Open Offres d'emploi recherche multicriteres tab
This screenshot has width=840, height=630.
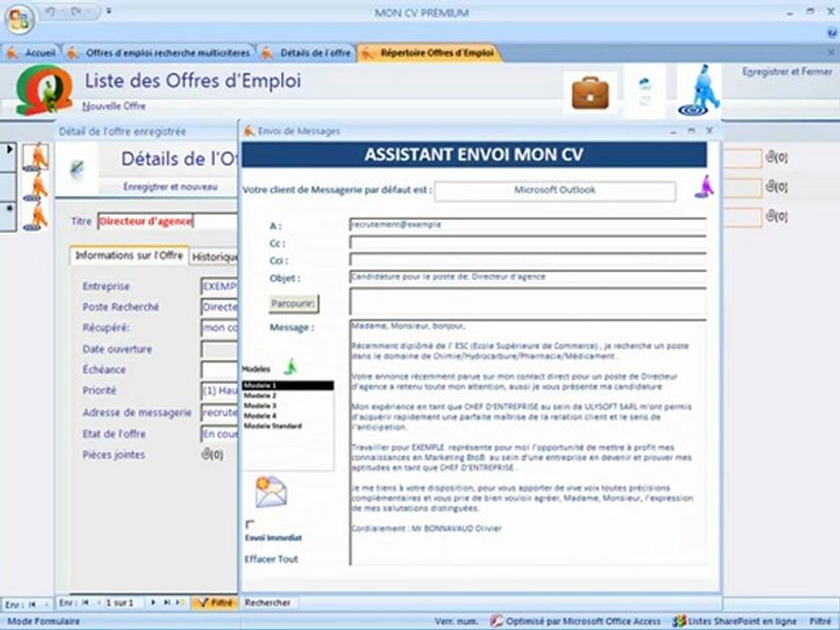(159, 53)
